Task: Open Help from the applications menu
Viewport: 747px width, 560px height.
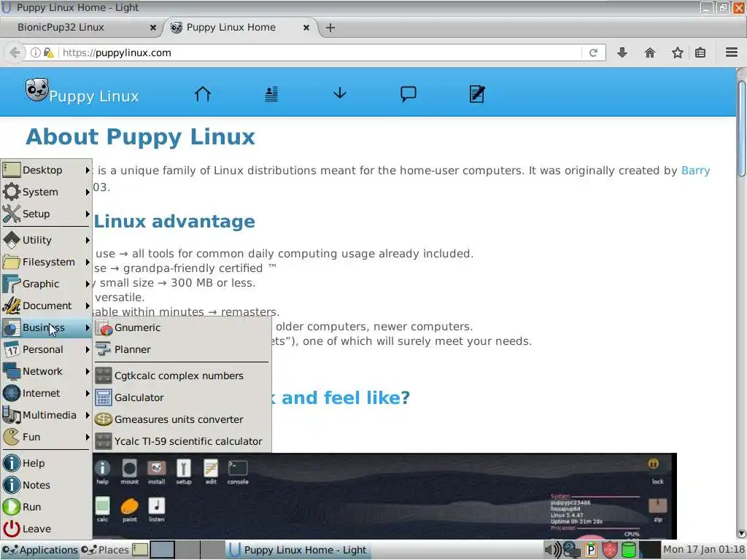Action: click(x=46, y=463)
